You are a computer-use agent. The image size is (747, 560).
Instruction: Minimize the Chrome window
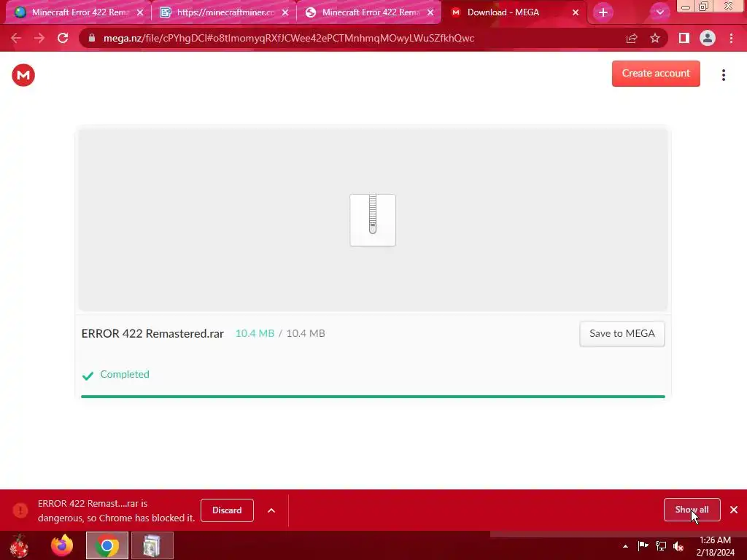coord(686,7)
